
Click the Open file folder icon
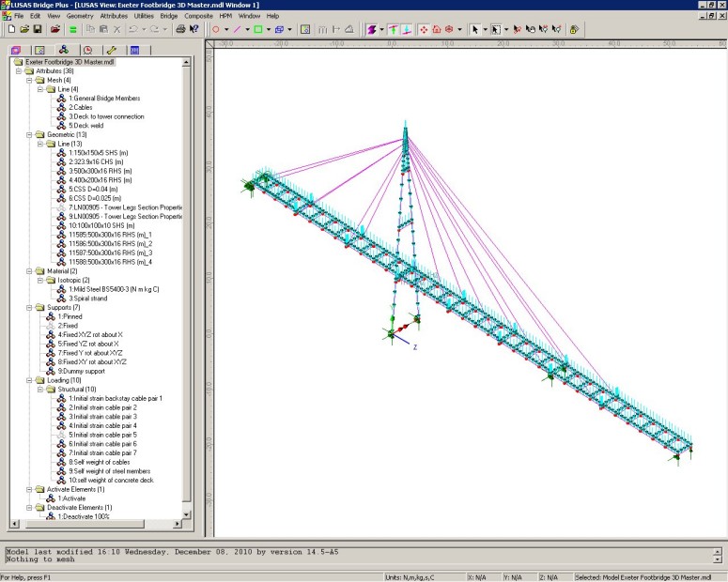click(24, 30)
